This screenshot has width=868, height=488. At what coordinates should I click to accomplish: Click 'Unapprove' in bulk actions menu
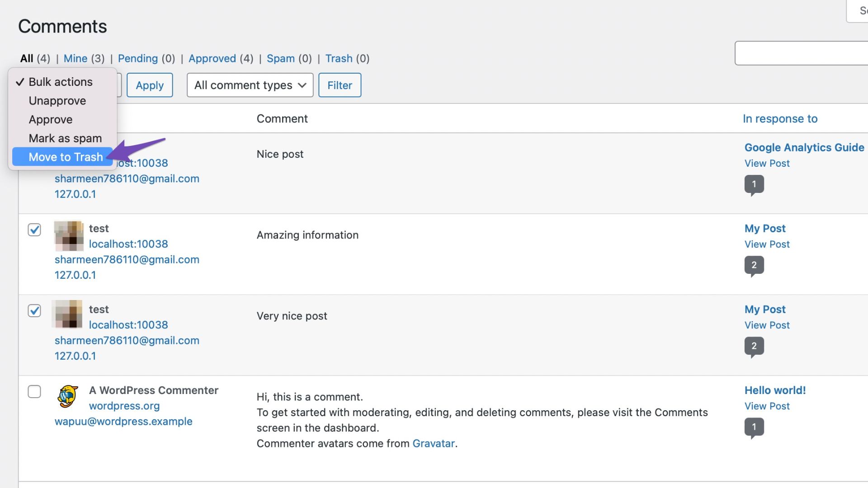click(x=57, y=101)
